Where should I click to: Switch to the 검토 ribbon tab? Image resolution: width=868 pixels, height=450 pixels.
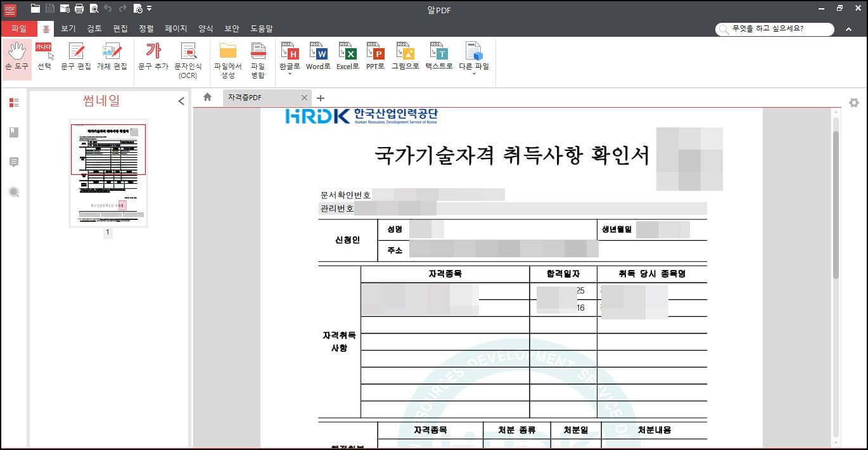click(x=94, y=29)
